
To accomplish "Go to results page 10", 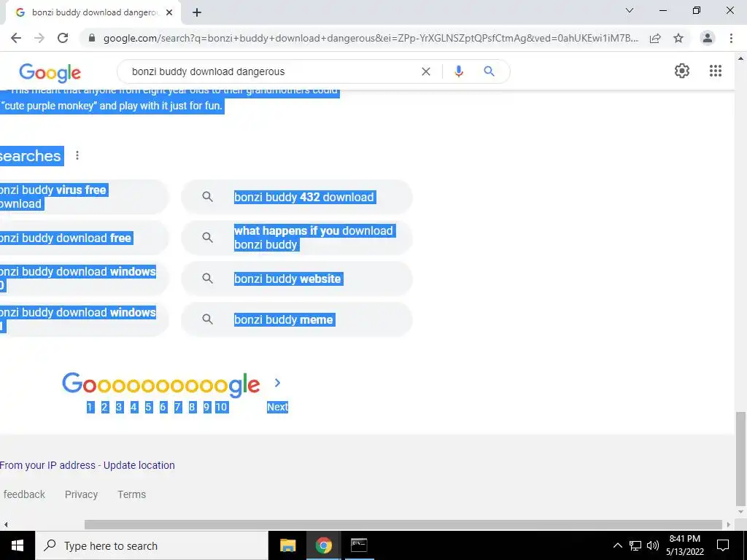I will click(221, 407).
